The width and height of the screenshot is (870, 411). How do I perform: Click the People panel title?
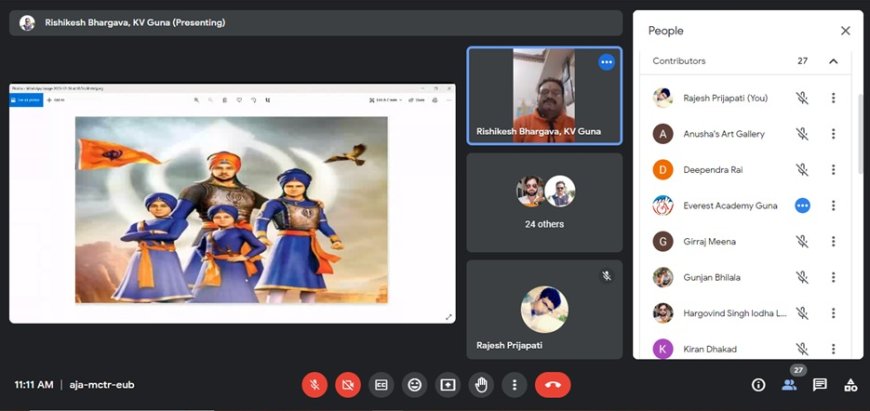tap(666, 31)
